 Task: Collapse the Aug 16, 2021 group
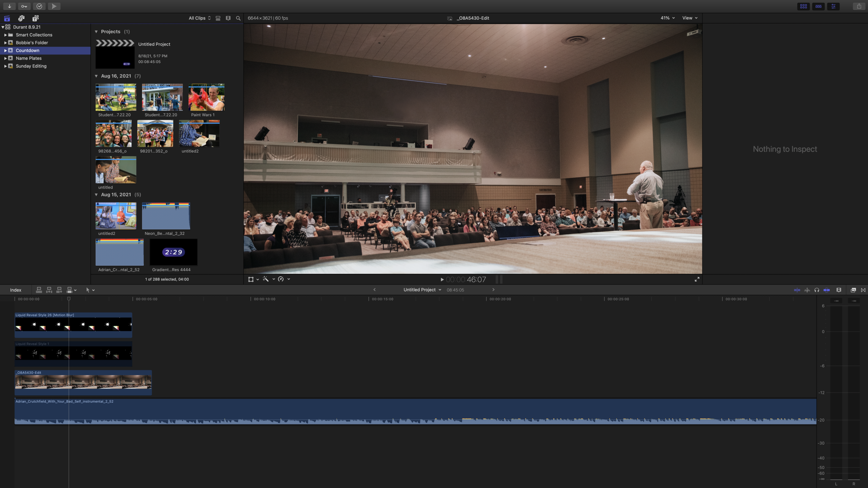[x=96, y=76]
